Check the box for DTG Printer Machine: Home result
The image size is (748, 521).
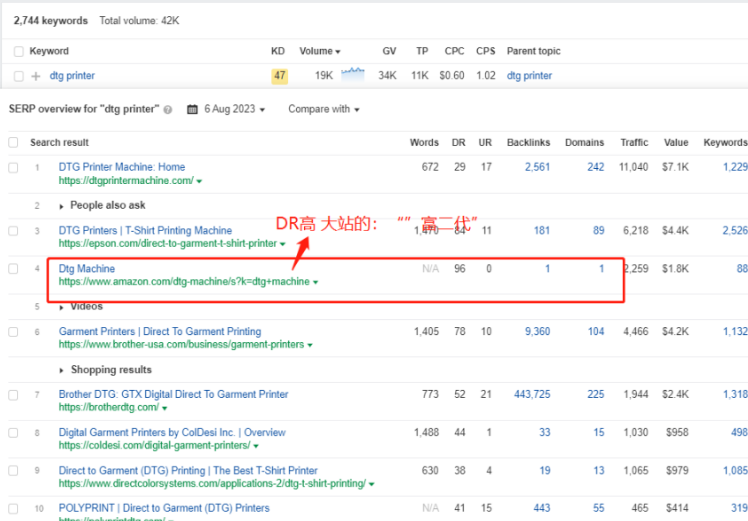point(14,167)
